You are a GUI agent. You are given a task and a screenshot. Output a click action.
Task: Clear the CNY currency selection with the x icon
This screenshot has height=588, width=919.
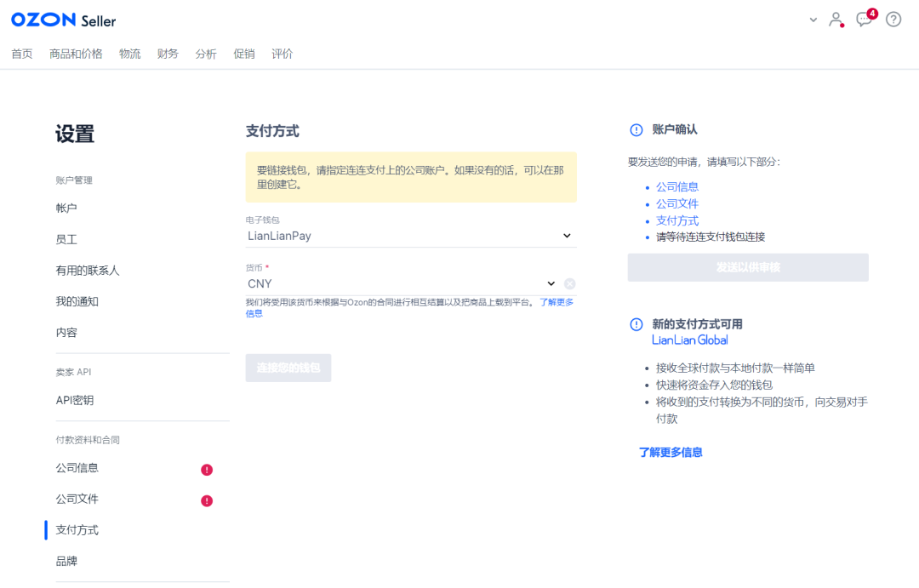pyautogui.click(x=569, y=283)
